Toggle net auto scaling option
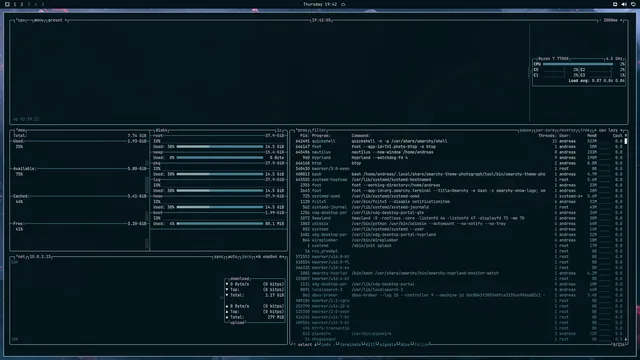Image resolution: width=640 pixels, height=360 pixels. (x=233, y=257)
